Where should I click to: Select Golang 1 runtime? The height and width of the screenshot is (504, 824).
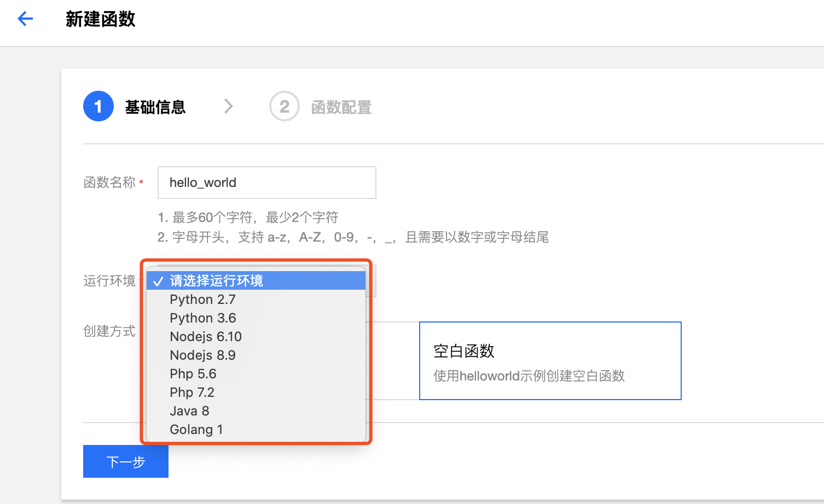[196, 429]
